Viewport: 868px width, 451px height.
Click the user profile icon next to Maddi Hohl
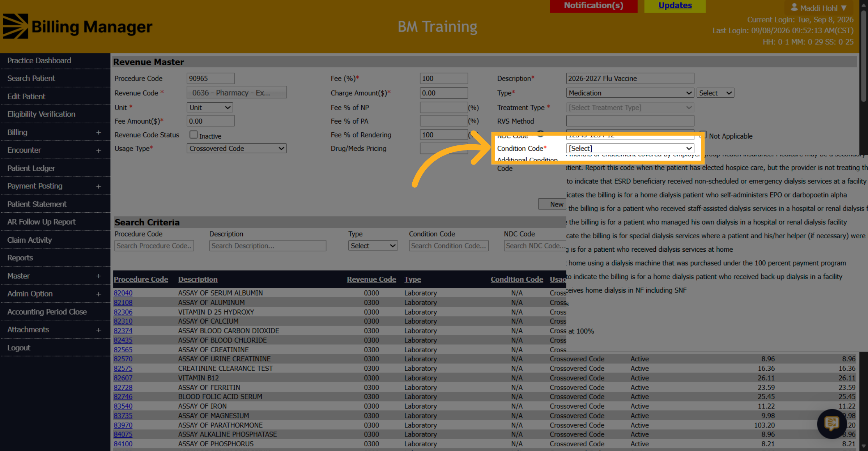(794, 8)
